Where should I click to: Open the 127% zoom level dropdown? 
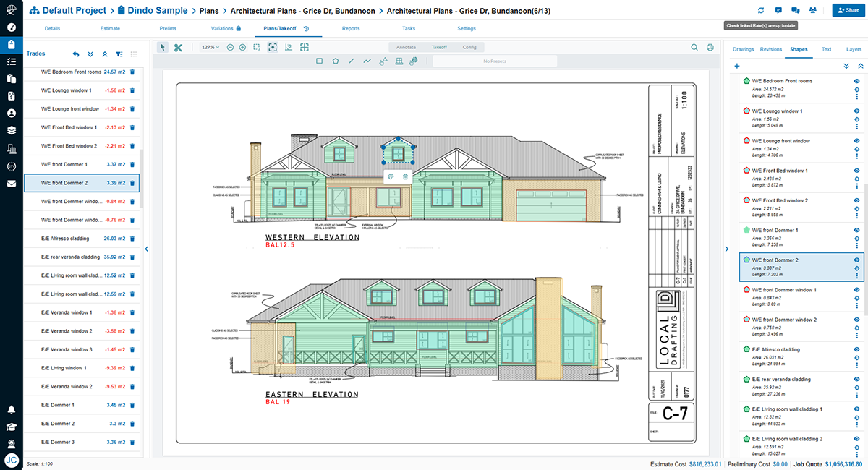(212, 47)
